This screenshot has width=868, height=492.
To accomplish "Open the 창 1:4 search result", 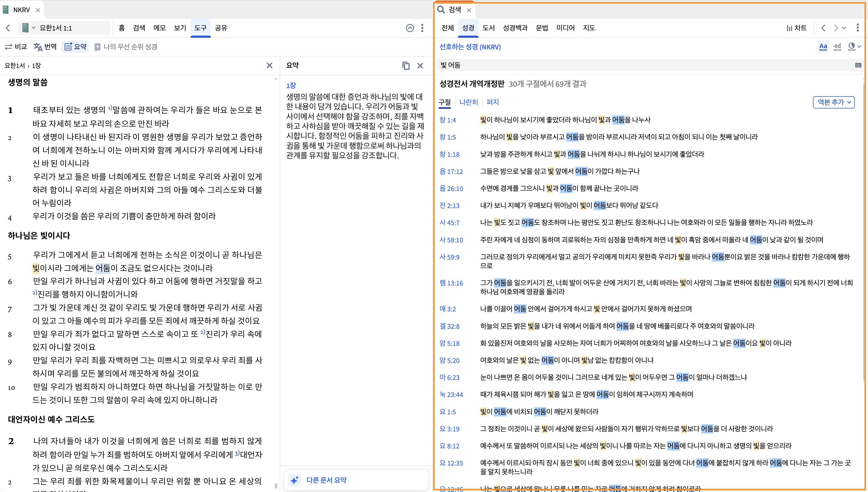I will pyautogui.click(x=448, y=120).
